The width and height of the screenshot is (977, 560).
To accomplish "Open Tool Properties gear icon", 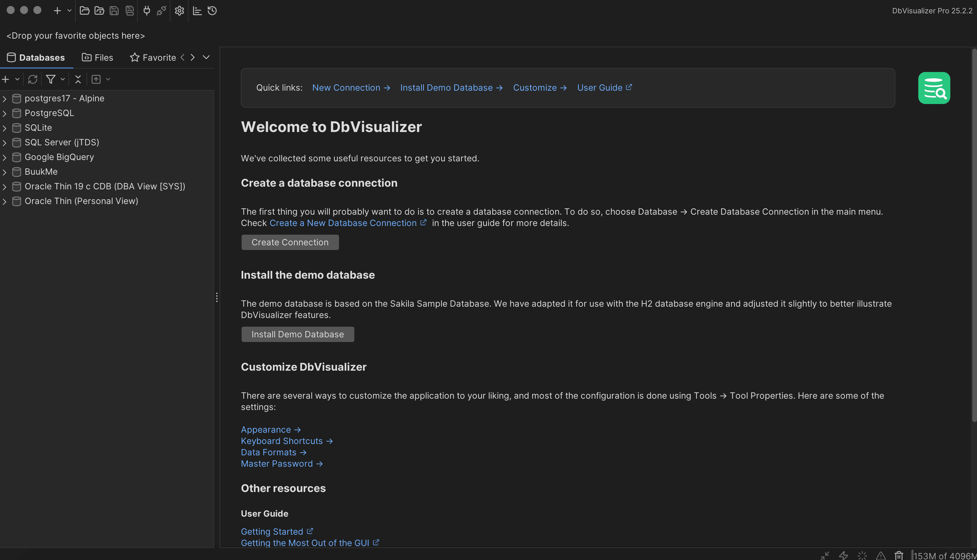I will (180, 11).
